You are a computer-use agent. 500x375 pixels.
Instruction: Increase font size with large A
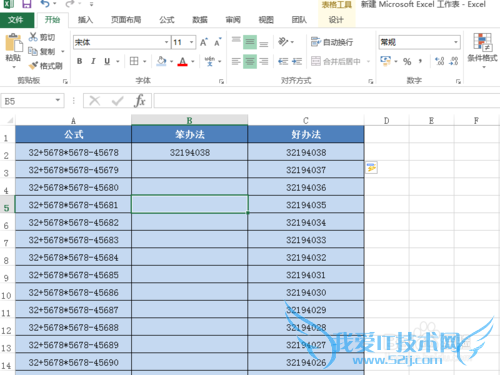pyautogui.click(x=204, y=42)
